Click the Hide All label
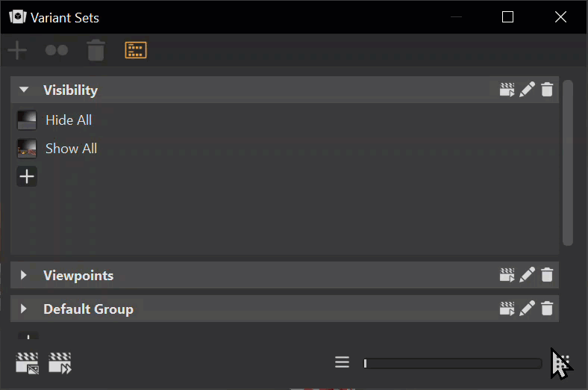The image size is (588, 390). coord(69,120)
